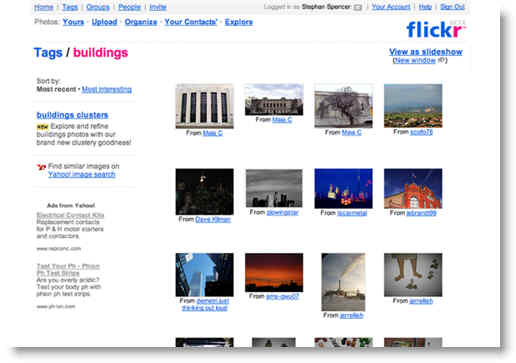Open Organize under Photos
This screenshot has width=516, height=363.
[141, 22]
